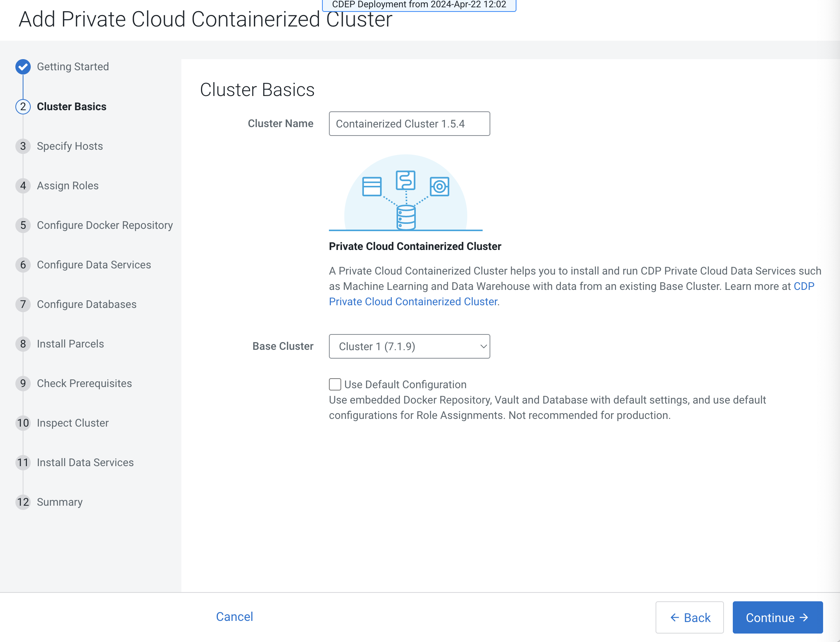Click the step 7 number circle
Viewport: 840px width, 642px height.
click(x=23, y=304)
